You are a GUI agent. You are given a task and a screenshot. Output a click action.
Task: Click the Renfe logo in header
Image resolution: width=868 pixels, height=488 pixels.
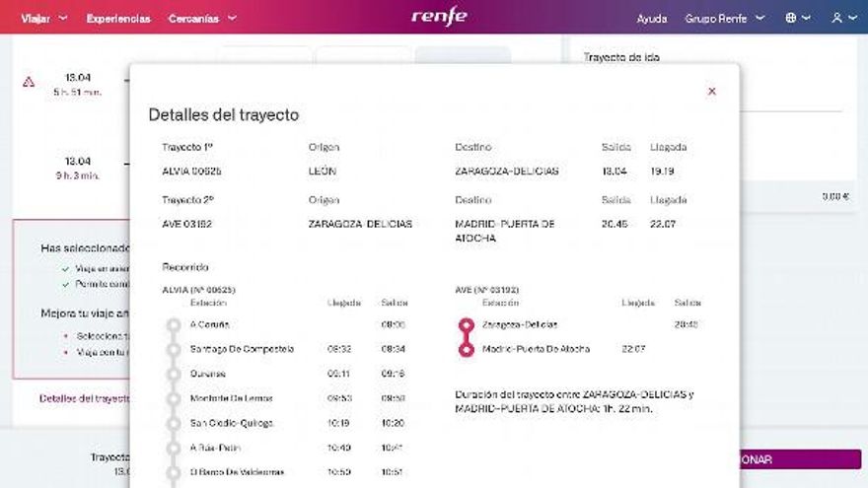click(439, 17)
